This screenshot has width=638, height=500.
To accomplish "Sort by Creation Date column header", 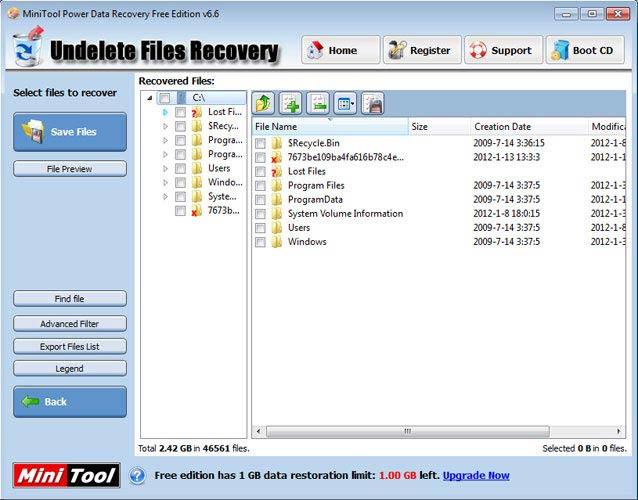I will [529, 127].
